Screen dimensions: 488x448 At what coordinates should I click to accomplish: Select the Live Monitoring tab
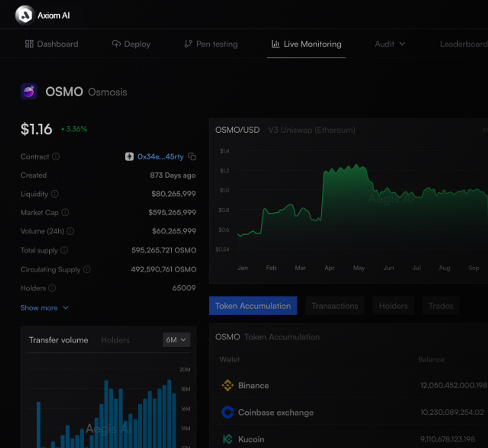click(306, 44)
